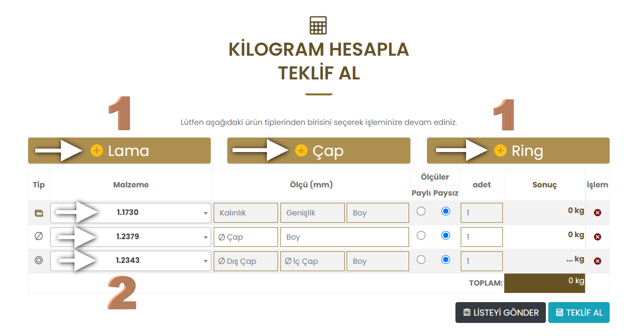Click the plus icon next to Lama
This screenshot has height=336, width=644.
(97, 151)
